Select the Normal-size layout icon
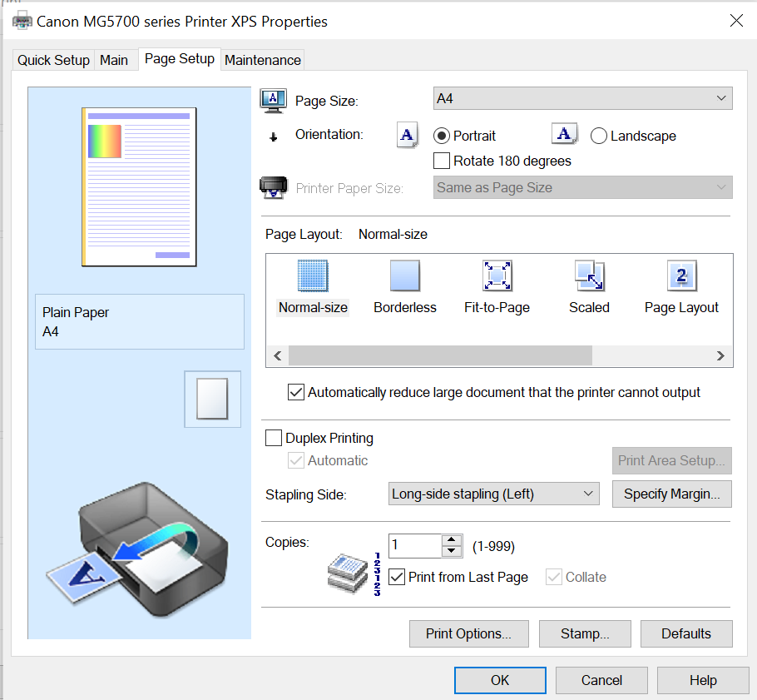Viewport: 757px width, 700px height. coord(313,276)
